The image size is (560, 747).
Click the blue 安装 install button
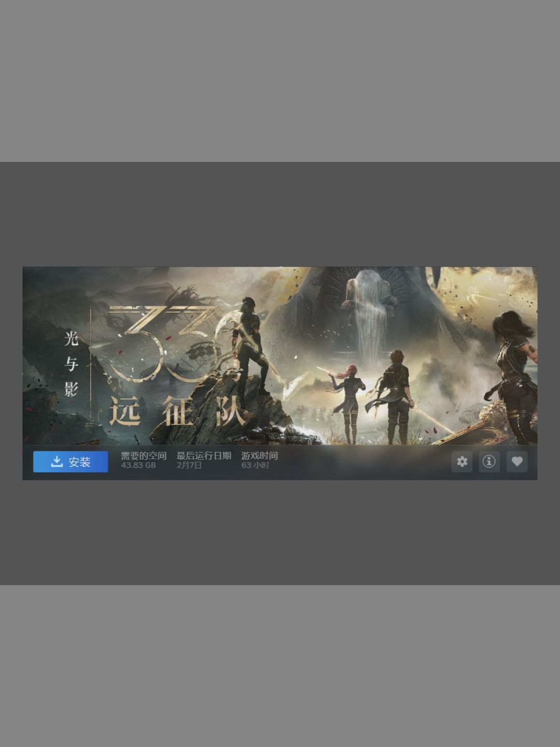point(71,462)
